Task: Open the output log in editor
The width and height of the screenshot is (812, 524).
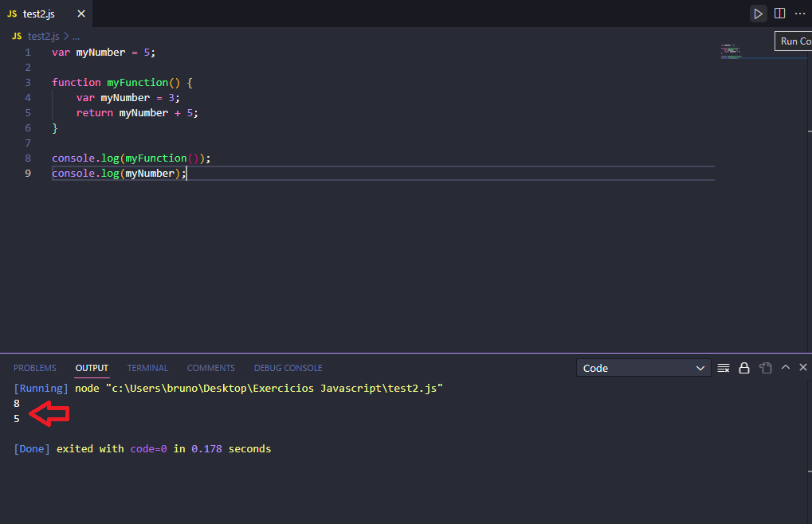Action: pyautogui.click(x=766, y=368)
